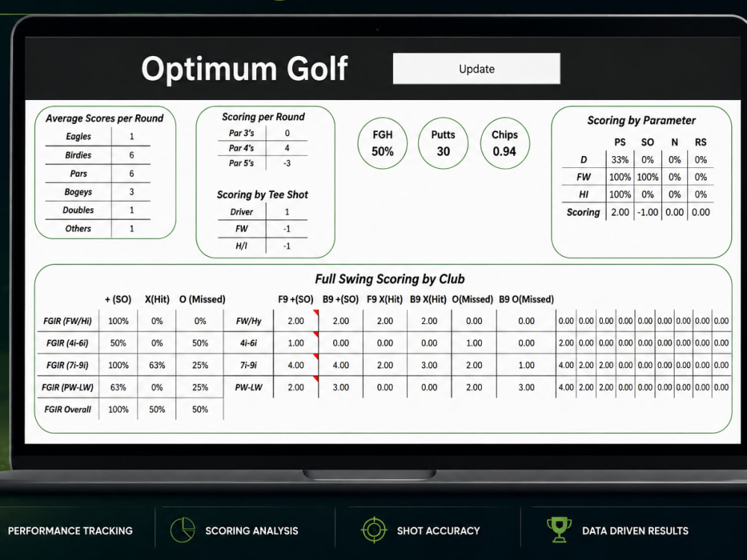Click the B9 O(Missed) column header
747x560 pixels.
click(x=527, y=299)
